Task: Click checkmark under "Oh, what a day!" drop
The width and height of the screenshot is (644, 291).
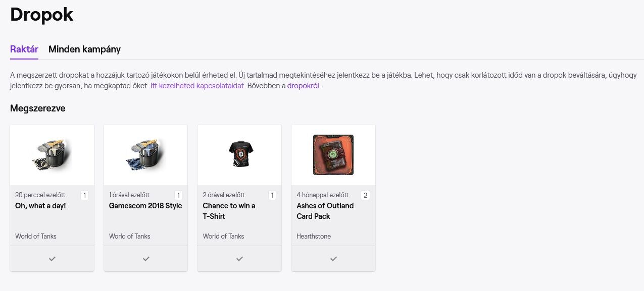Action: [52, 259]
